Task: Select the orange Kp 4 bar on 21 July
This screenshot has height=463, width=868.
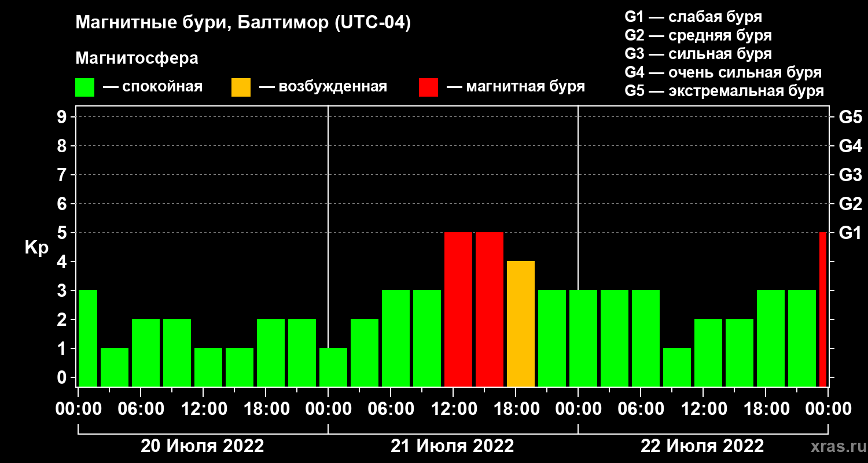Action: tap(521, 324)
